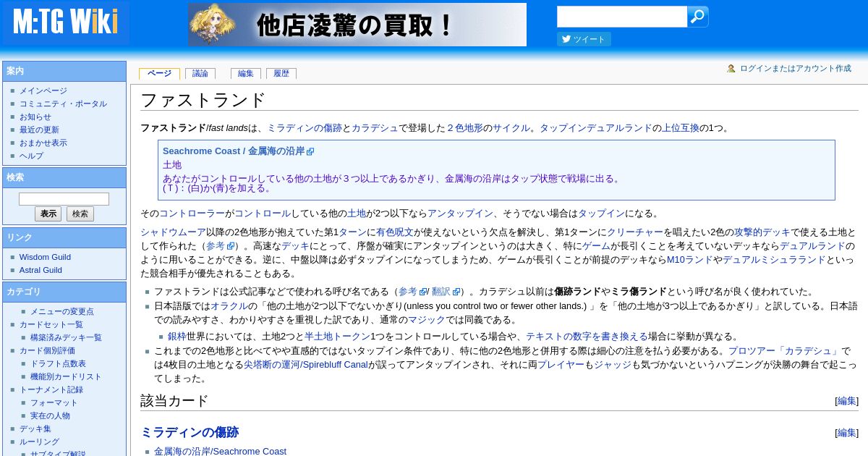The width and height of the screenshot is (868, 456).
Task: Click ジャッジ link
Action: coord(613,365)
